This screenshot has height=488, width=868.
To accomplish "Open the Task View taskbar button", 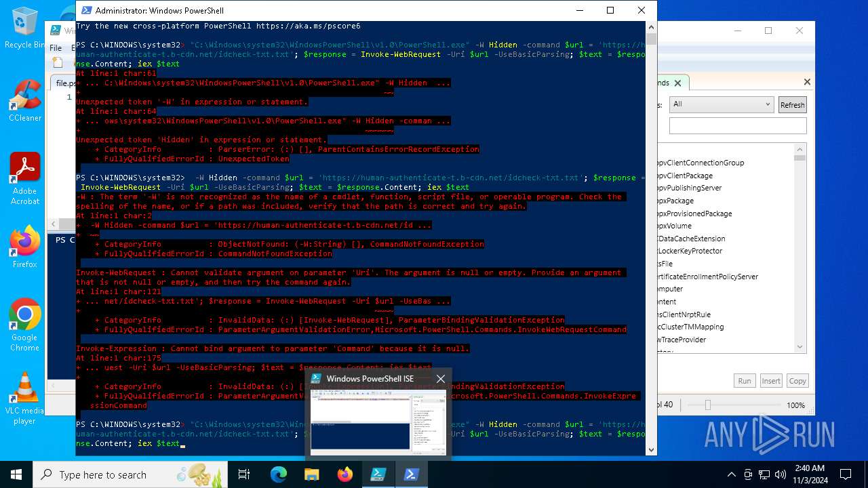I will (x=244, y=474).
